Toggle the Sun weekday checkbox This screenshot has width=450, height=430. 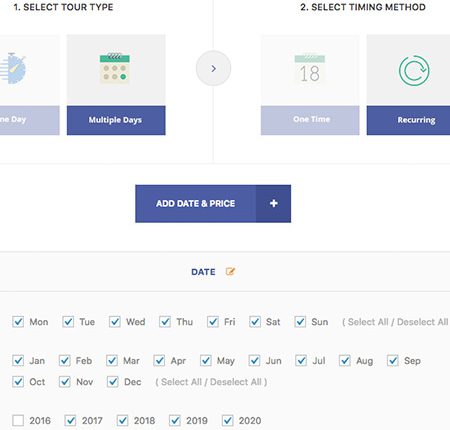[x=300, y=322]
